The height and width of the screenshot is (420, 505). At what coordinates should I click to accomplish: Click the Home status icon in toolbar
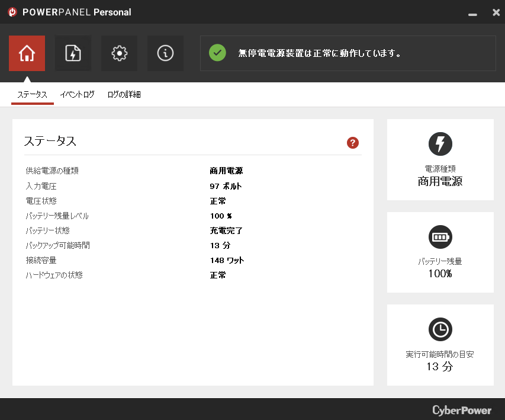click(x=27, y=53)
